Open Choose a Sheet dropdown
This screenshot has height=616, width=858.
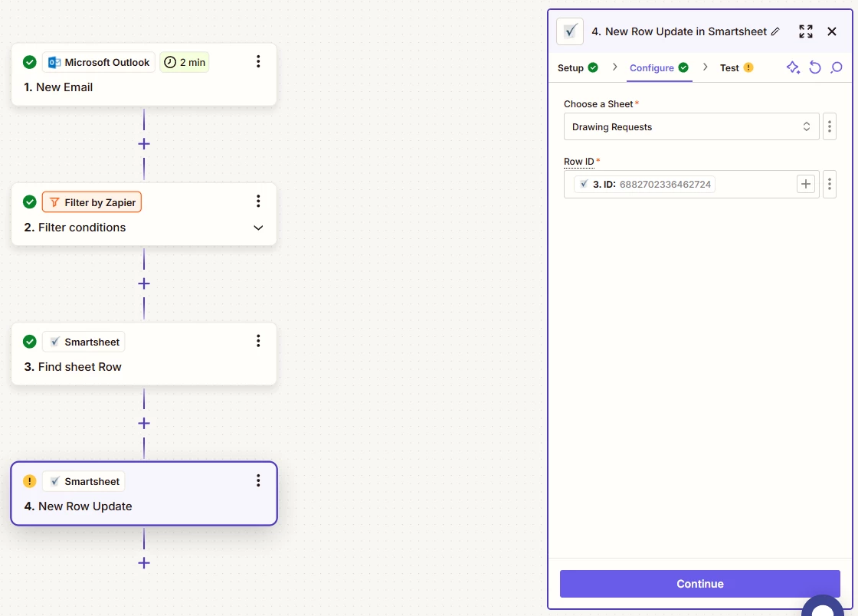click(691, 127)
